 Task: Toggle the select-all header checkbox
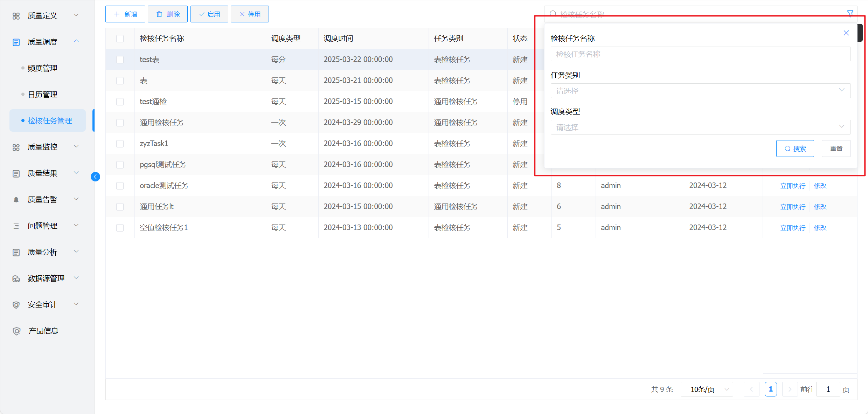120,39
